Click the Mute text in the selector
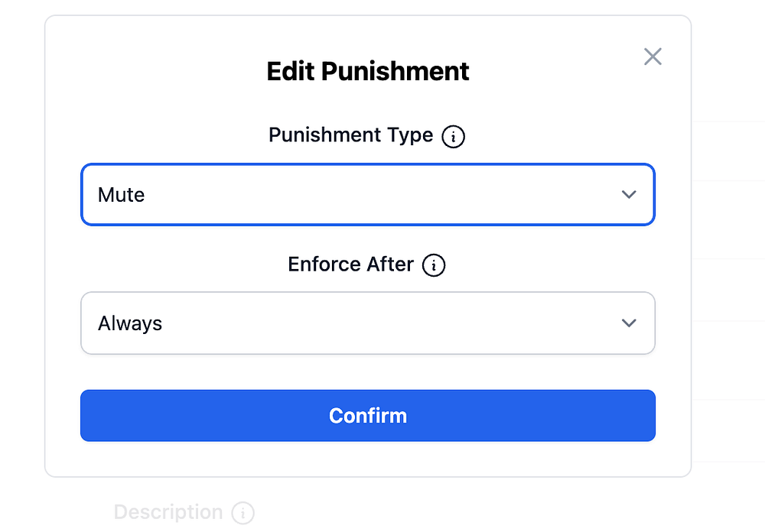Screen dimensions: 765x532 tap(121, 195)
